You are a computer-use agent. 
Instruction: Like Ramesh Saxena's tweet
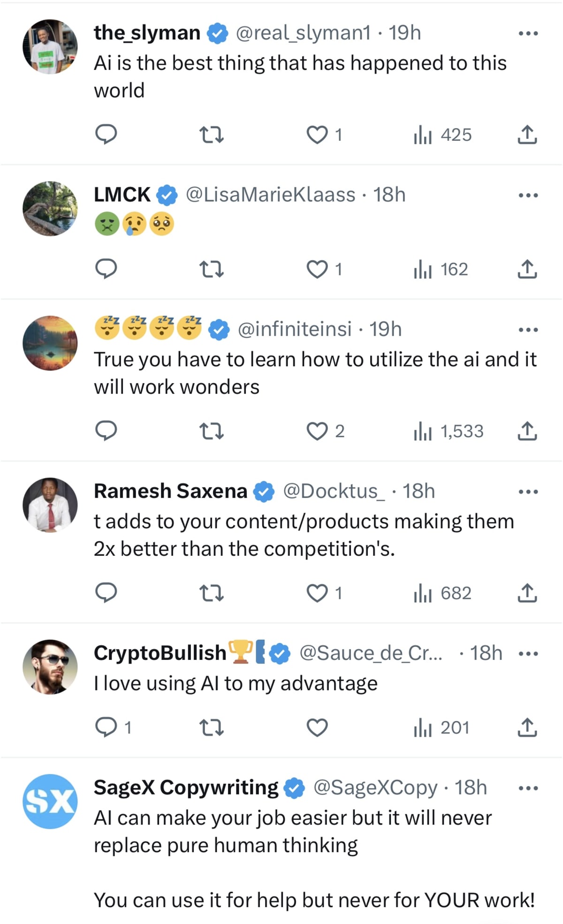click(x=319, y=593)
